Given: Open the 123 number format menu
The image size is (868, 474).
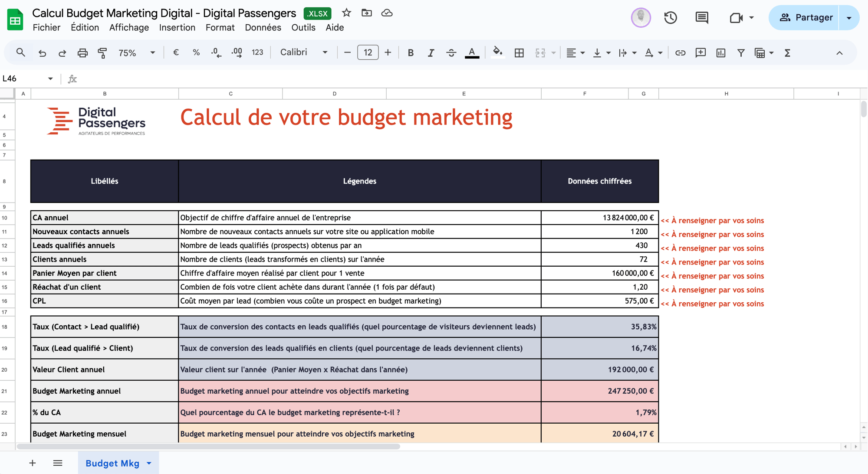Looking at the screenshot, I should click(x=257, y=52).
